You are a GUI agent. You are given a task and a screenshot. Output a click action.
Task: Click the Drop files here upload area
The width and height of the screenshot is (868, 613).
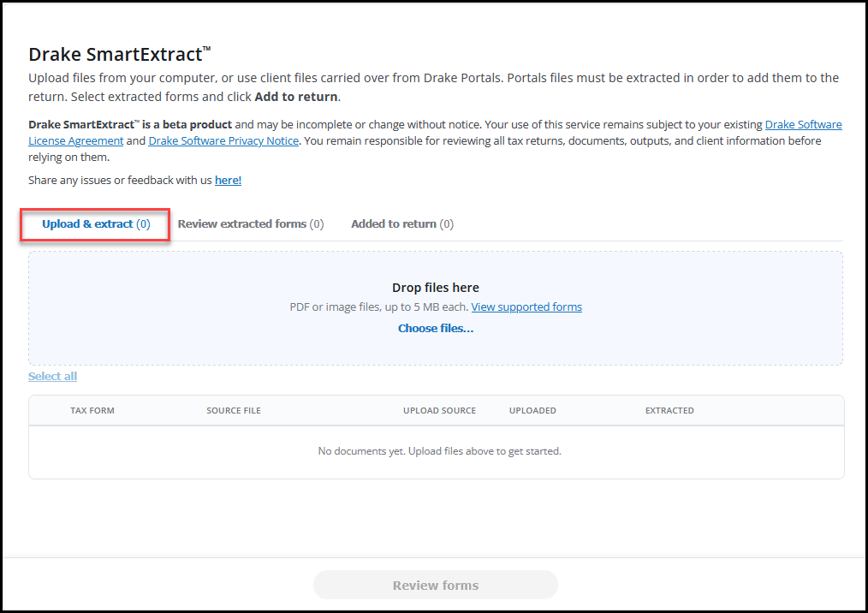[x=436, y=308]
